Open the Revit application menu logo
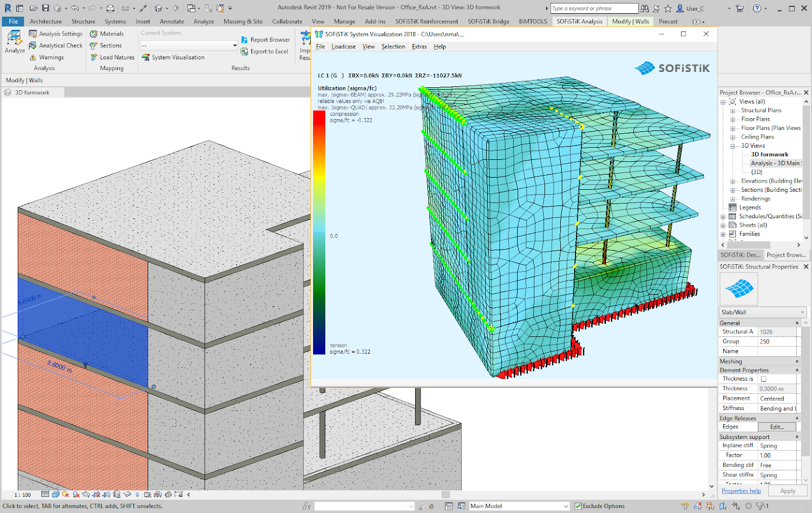 [x=8, y=8]
